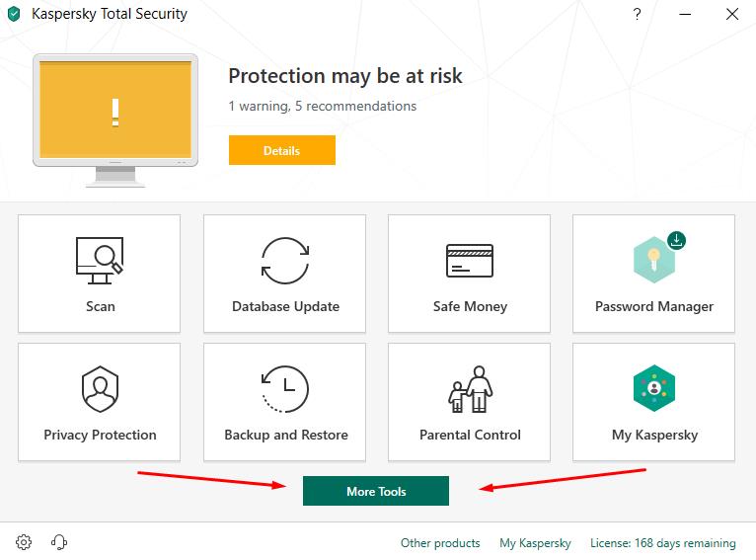Click the support headset icon
The image size is (756, 560).
59,542
